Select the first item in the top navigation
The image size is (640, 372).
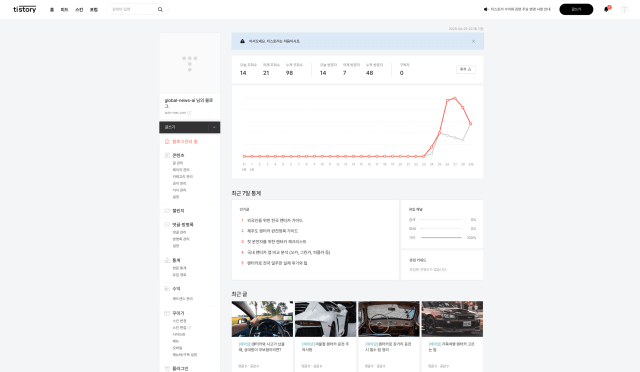coord(52,10)
